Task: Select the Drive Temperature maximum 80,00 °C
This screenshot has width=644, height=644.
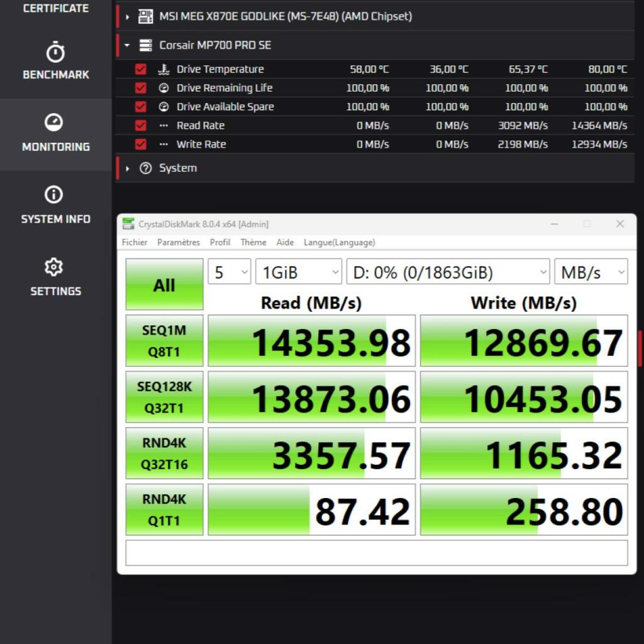Action: [608, 69]
